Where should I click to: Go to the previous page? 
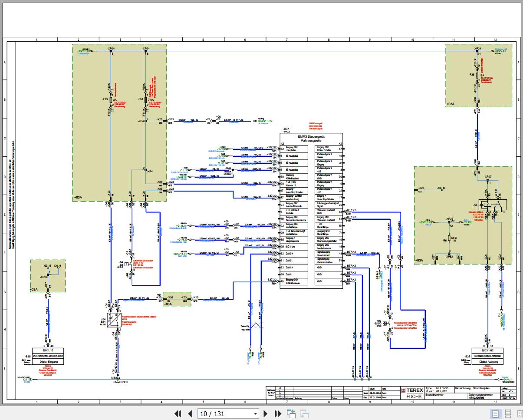tap(190, 413)
